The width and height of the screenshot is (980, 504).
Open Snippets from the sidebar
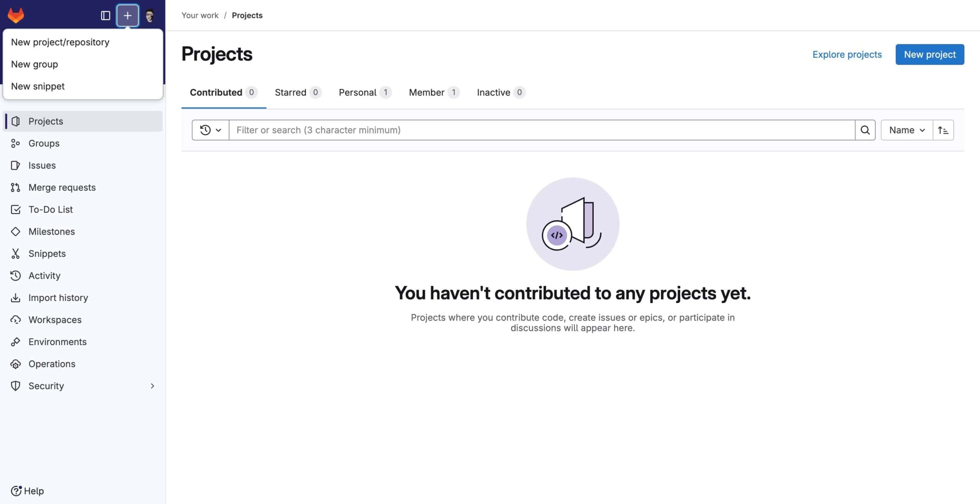click(x=47, y=253)
